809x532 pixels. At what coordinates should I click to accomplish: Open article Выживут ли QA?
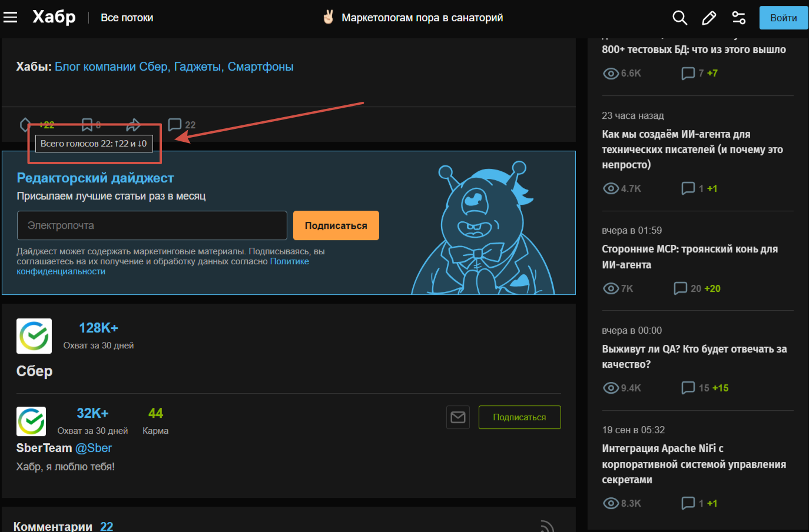click(694, 357)
